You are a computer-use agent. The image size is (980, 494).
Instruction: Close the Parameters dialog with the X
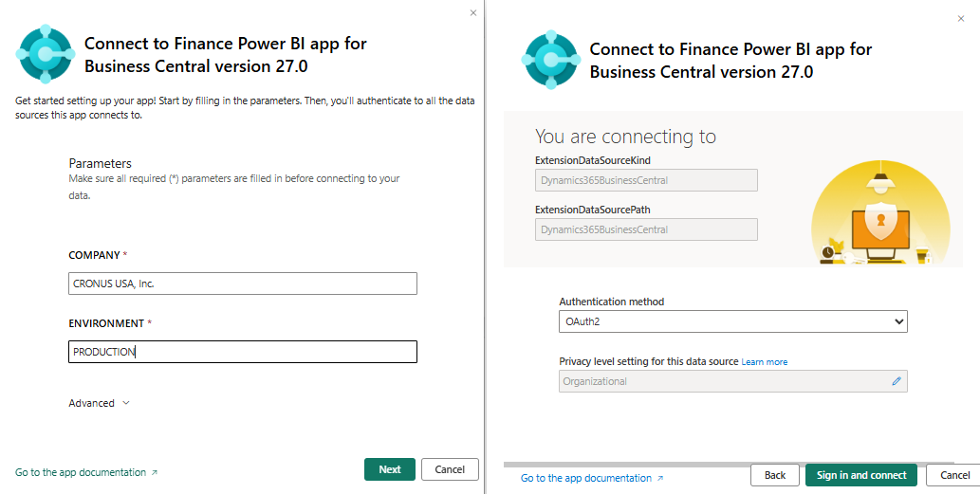point(473,12)
